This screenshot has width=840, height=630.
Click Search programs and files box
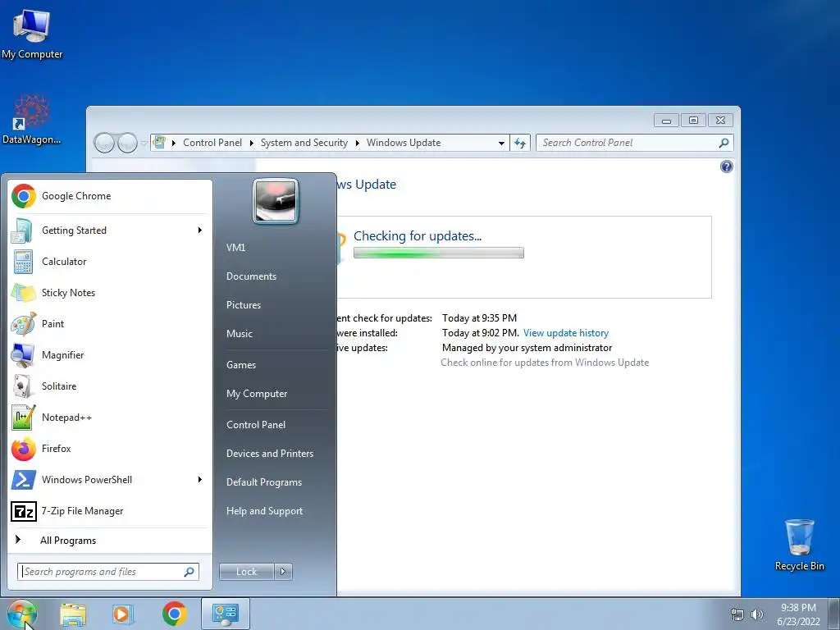coord(107,572)
